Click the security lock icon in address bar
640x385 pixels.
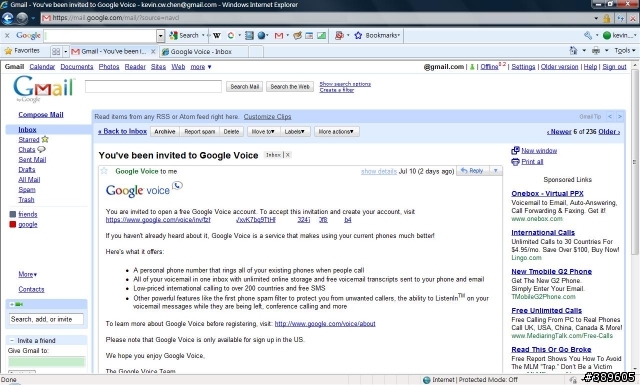[x=607, y=18]
